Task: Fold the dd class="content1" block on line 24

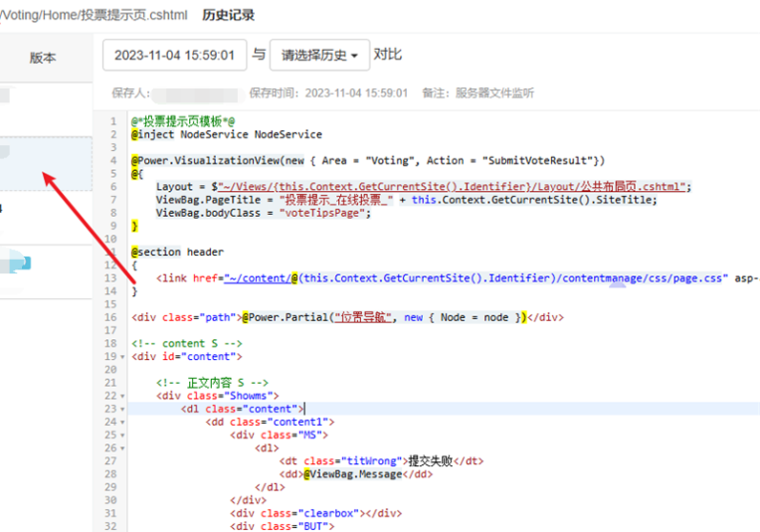Action: pyautogui.click(x=122, y=422)
